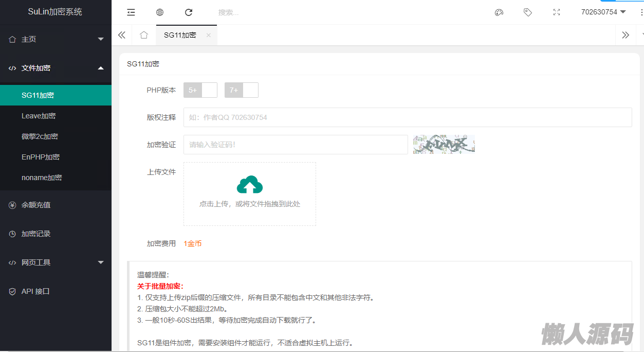
Task: Click the 版权注释 input field
Action: tap(407, 117)
